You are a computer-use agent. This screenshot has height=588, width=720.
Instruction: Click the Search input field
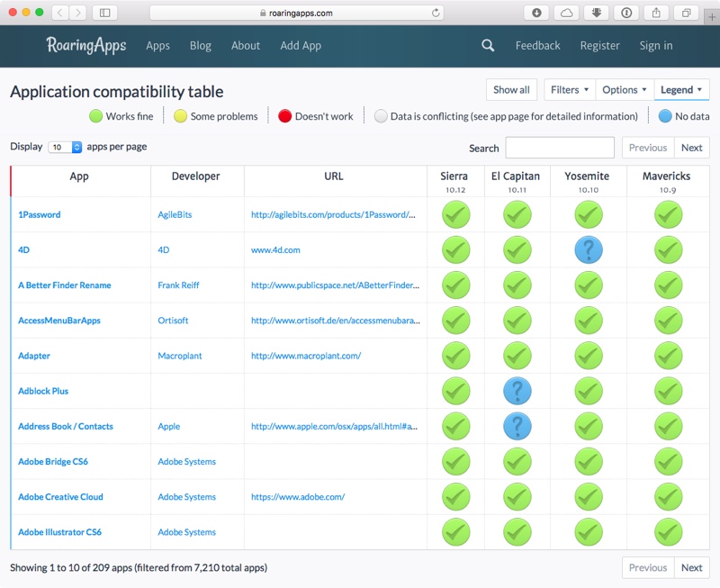click(560, 148)
